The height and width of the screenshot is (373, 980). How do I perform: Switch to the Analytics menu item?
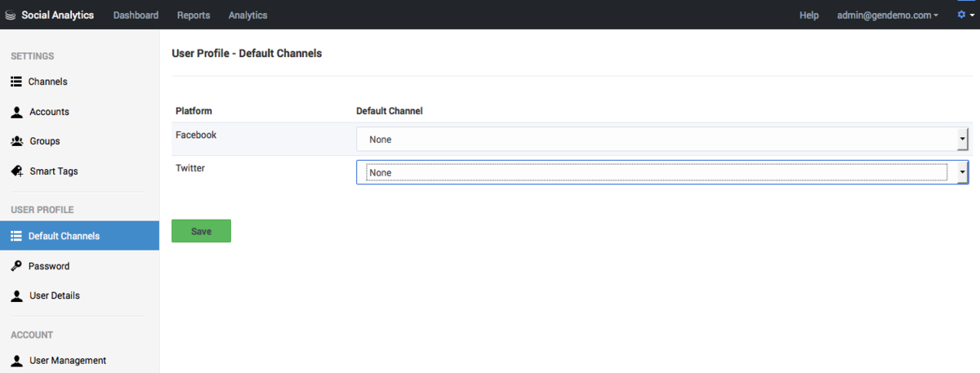click(x=247, y=15)
